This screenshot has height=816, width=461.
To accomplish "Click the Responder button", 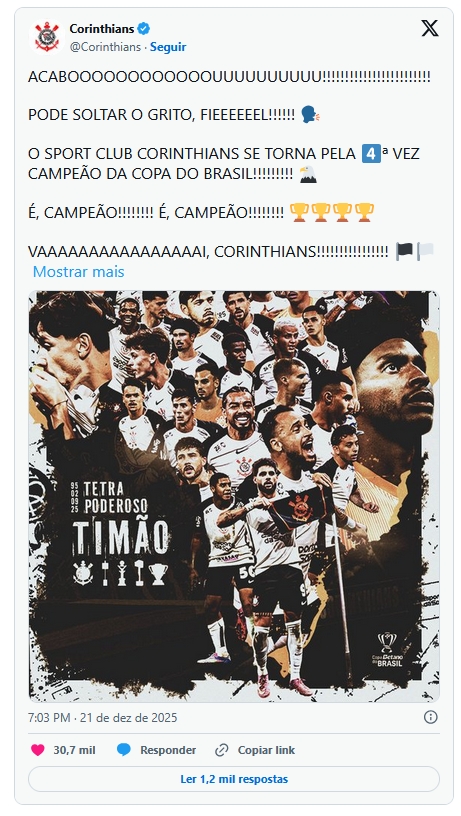I will (156, 750).
